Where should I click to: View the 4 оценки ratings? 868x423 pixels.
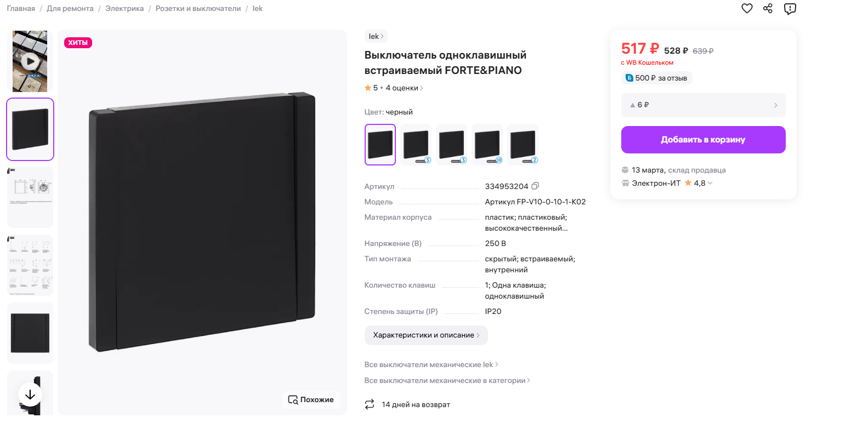pos(404,88)
